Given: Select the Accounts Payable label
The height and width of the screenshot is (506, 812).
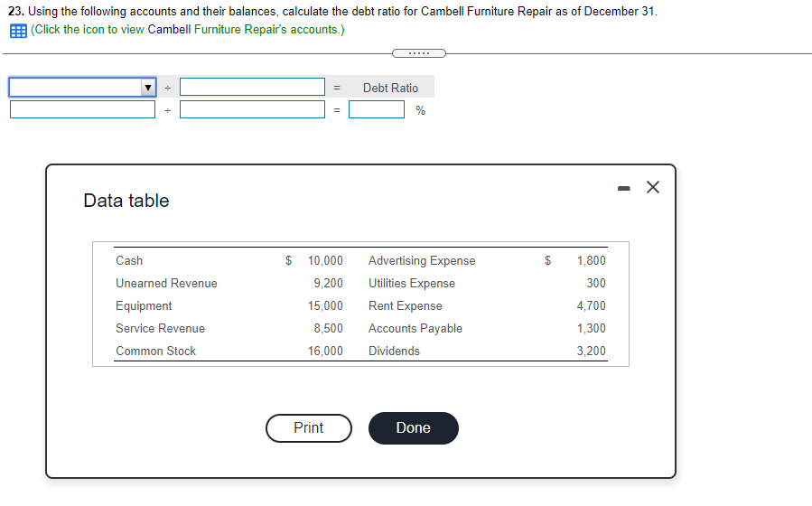Looking at the screenshot, I should click(x=415, y=328).
